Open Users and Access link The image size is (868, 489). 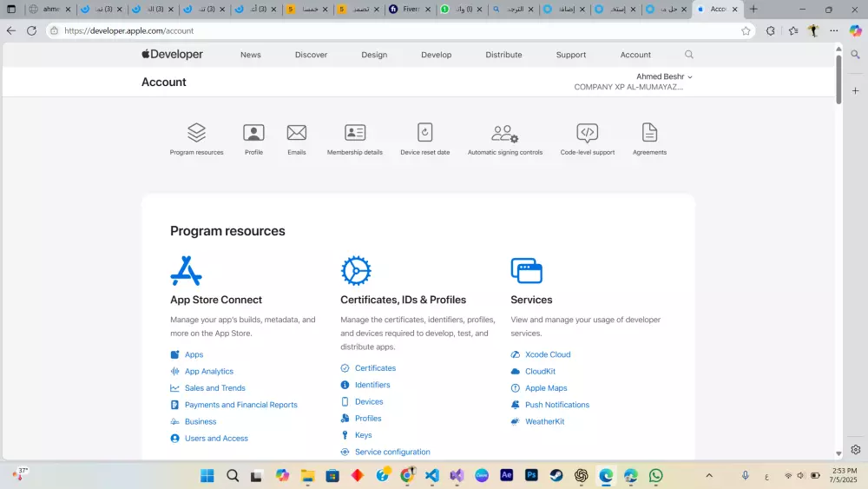216,438
